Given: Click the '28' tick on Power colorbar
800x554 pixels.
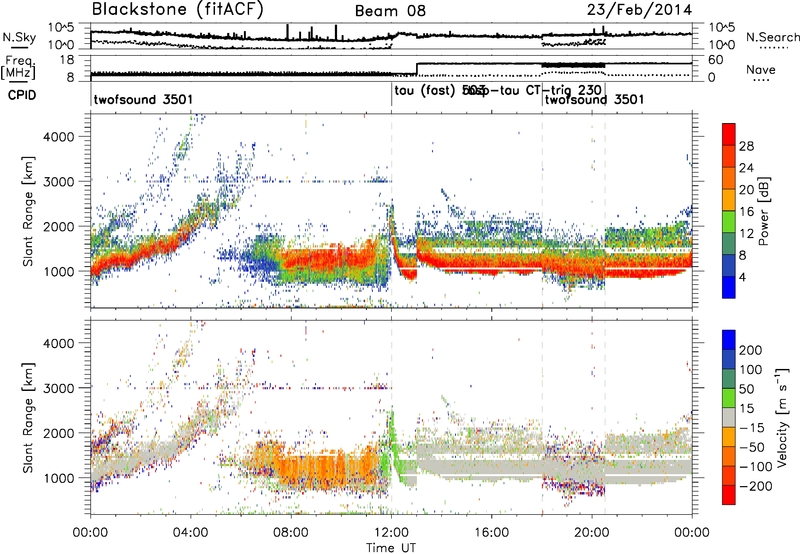Looking at the screenshot, I should (746, 146).
